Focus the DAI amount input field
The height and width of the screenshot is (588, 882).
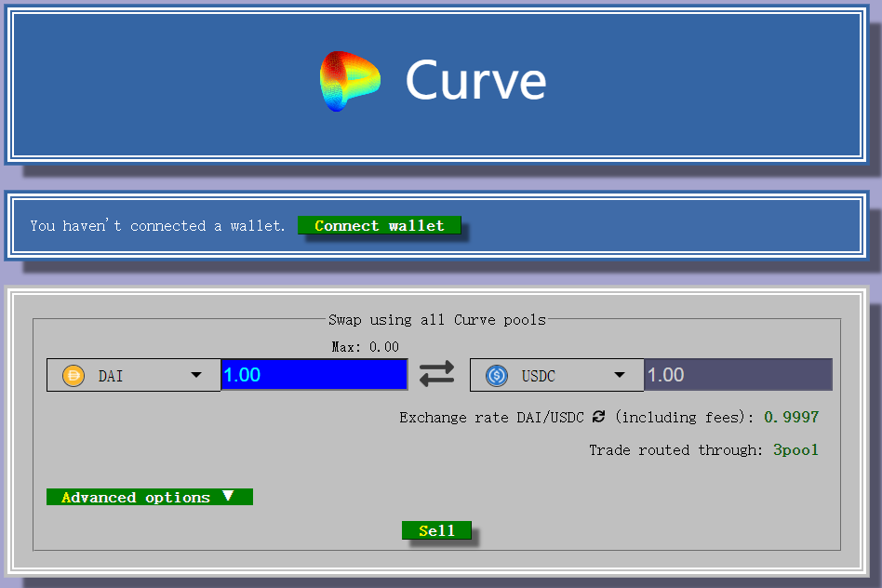click(314, 375)
